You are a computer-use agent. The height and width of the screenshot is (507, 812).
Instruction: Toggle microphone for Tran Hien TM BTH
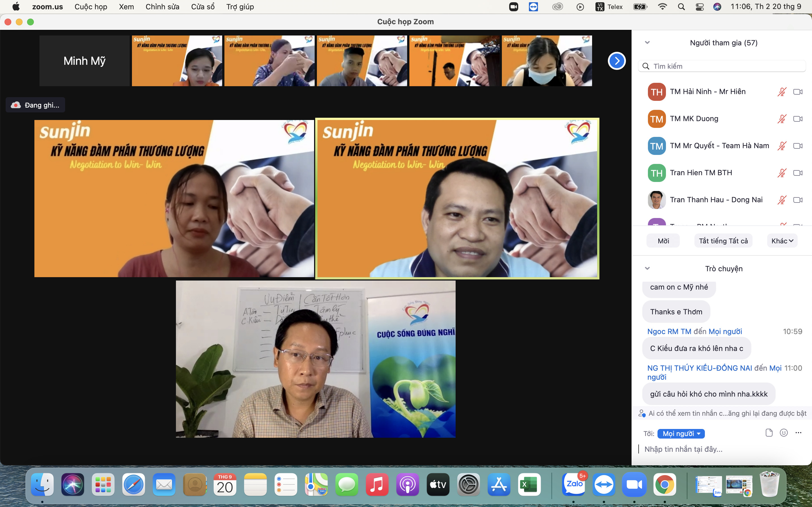point(782,173)
